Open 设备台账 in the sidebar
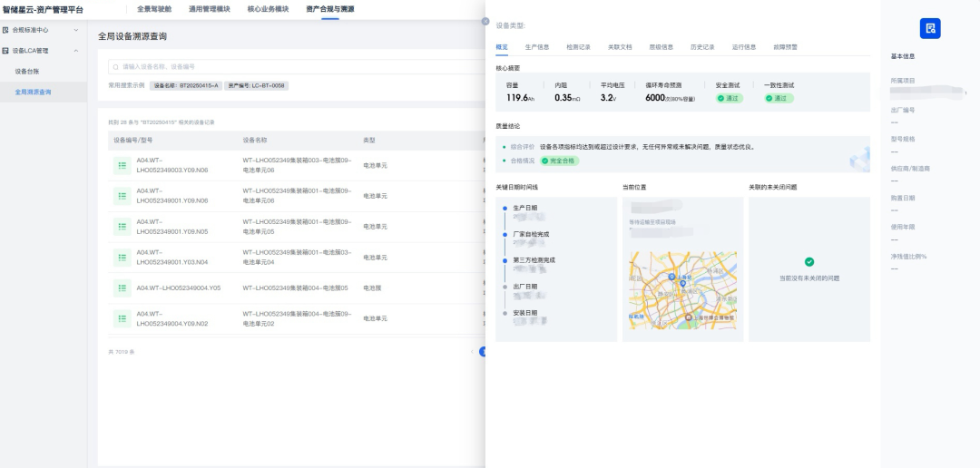The width and height of the screenshot is (980, 468). tap(27, 71)
